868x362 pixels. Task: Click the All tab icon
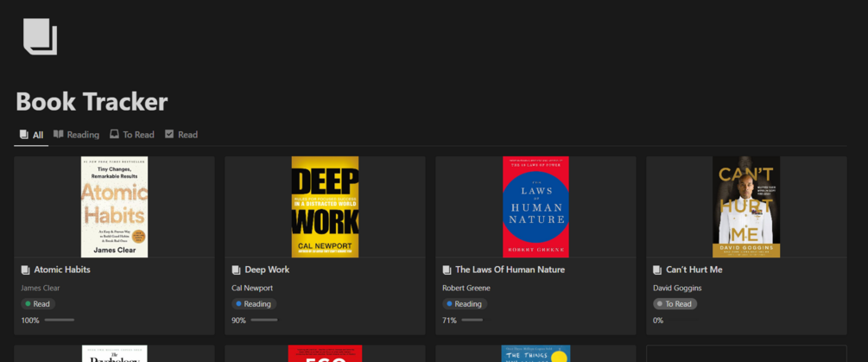pos(24,135)
